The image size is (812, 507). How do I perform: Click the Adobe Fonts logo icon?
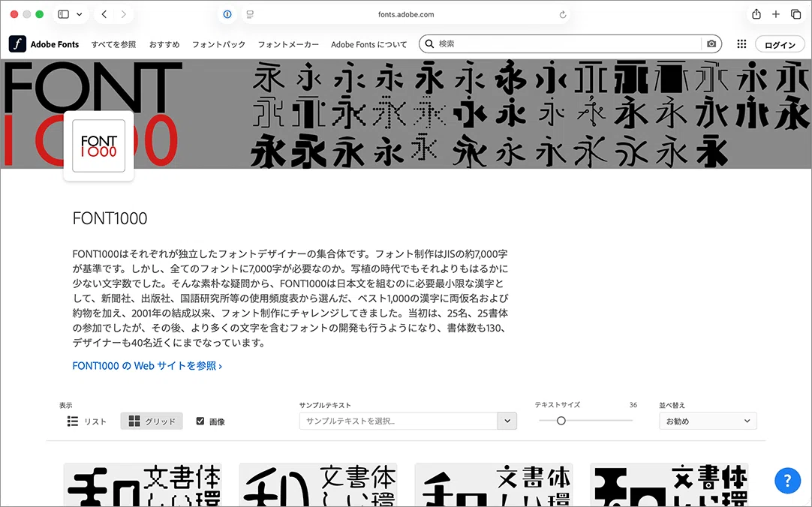pos(17,44)
